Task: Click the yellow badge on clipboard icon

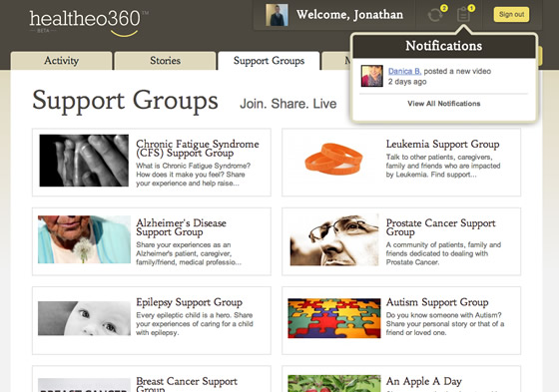Action: point(471,8)
